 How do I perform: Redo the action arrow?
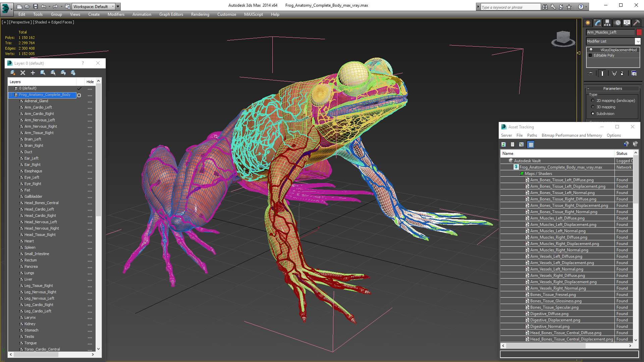(x=55, y=6)
